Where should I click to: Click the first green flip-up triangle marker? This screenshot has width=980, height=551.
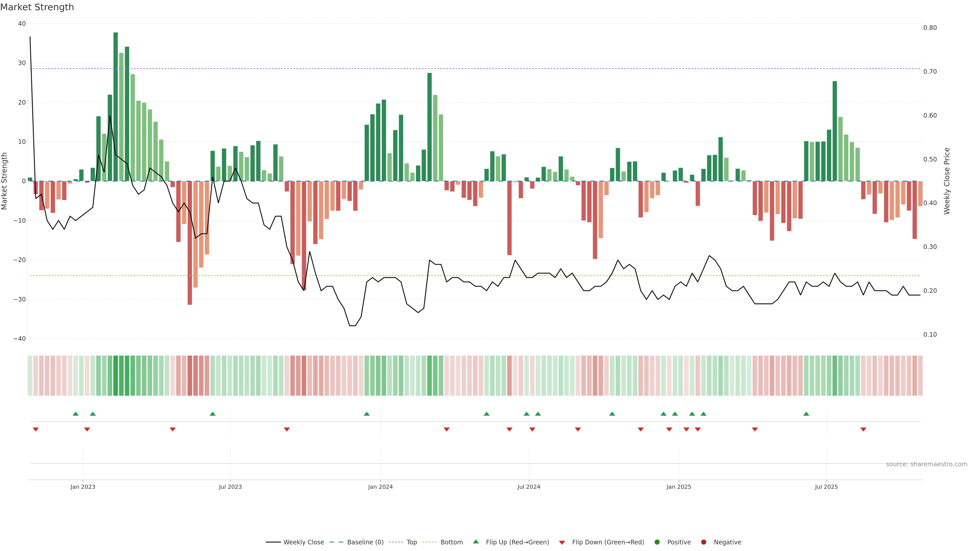(x=76, y=414)
